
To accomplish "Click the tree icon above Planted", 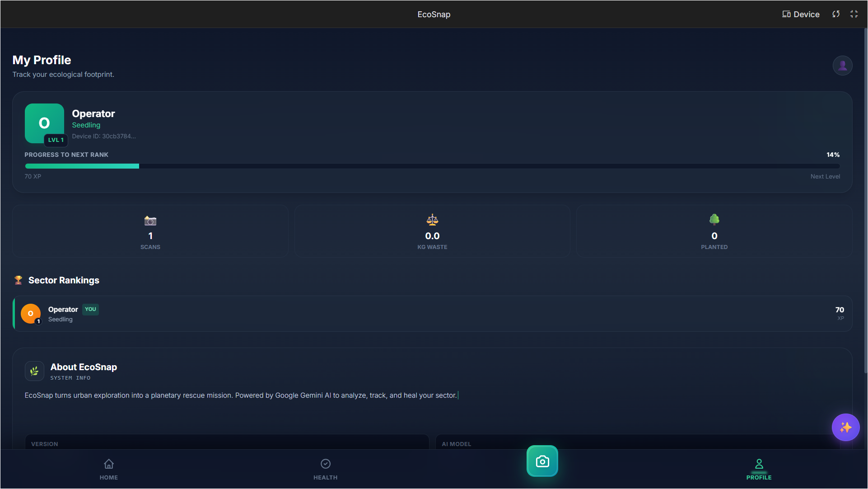I will point(714,220).
